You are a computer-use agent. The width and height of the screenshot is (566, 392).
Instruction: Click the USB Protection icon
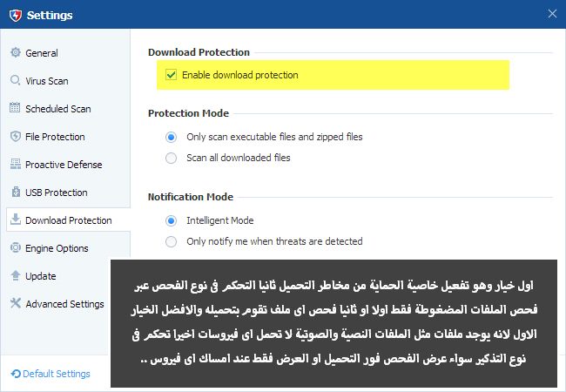16,193
